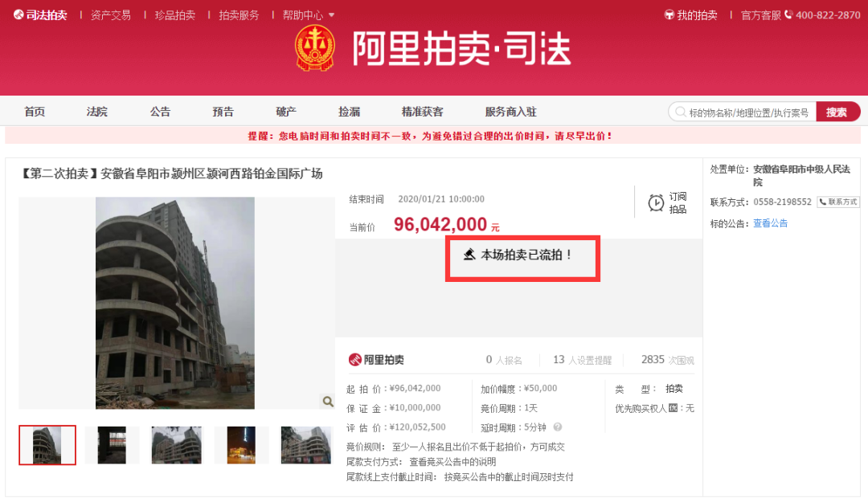This screenshot has height=502, width=868.
Task: Open the 法院 navigation tab
Action: [97, 112]
